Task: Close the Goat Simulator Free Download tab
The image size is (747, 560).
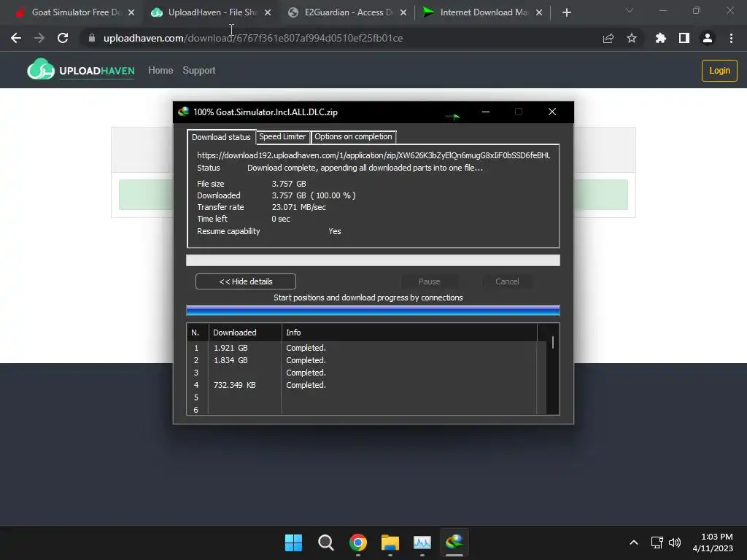Action: tap(131, 12)
